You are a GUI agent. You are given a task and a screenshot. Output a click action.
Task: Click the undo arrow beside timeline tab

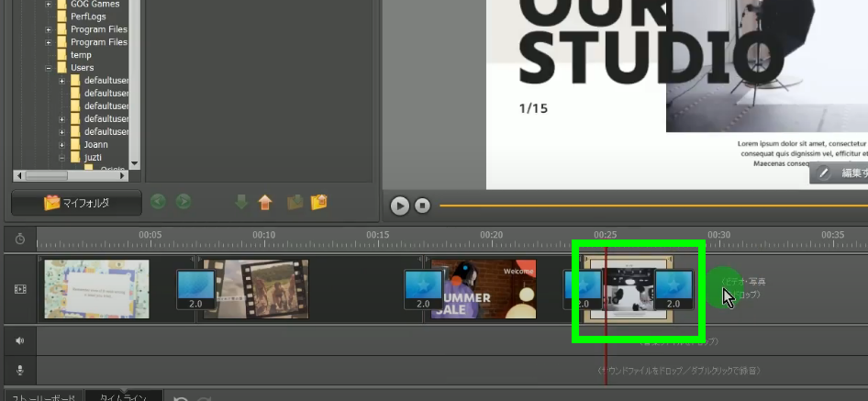tap(182, 397)
